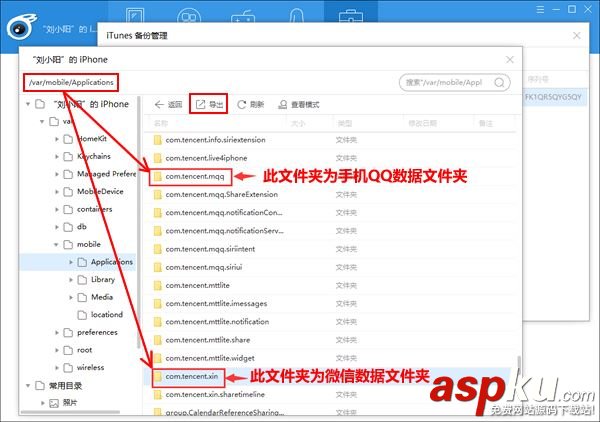Click the preferences folder icon in tree
600x422 pixels.
(68, 332)
